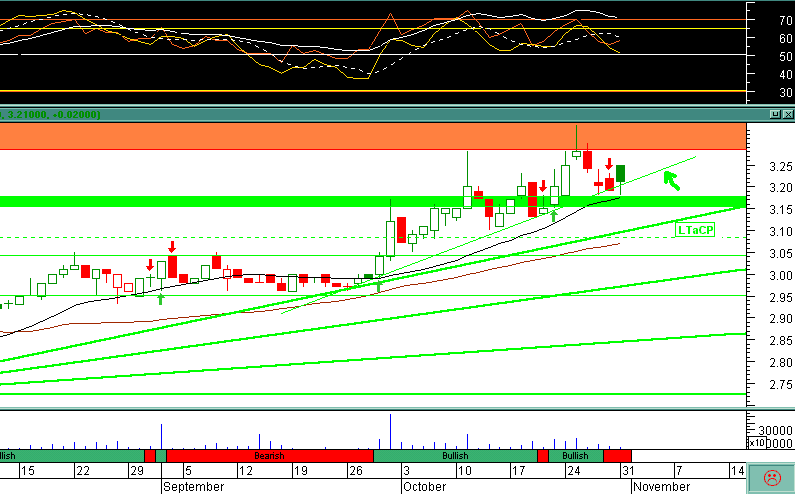The image size is (795, 494).
Task: Click date label 26 on time axis
Action: [x=355, y=471]
